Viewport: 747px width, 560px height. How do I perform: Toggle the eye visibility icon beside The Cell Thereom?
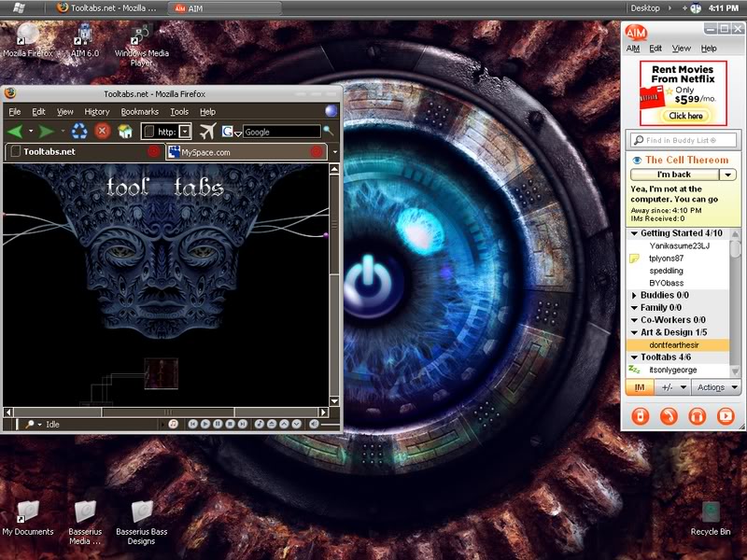[x=637, y=160]
